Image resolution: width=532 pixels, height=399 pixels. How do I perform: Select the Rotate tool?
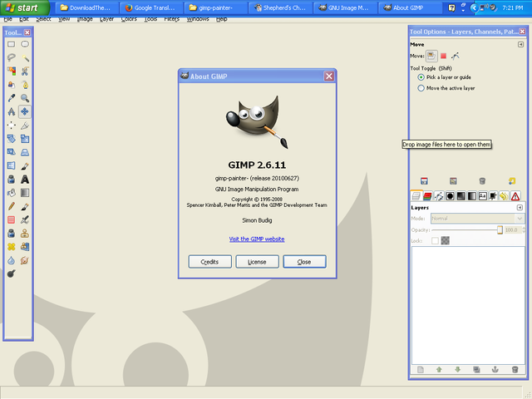[x=11, y=139]
